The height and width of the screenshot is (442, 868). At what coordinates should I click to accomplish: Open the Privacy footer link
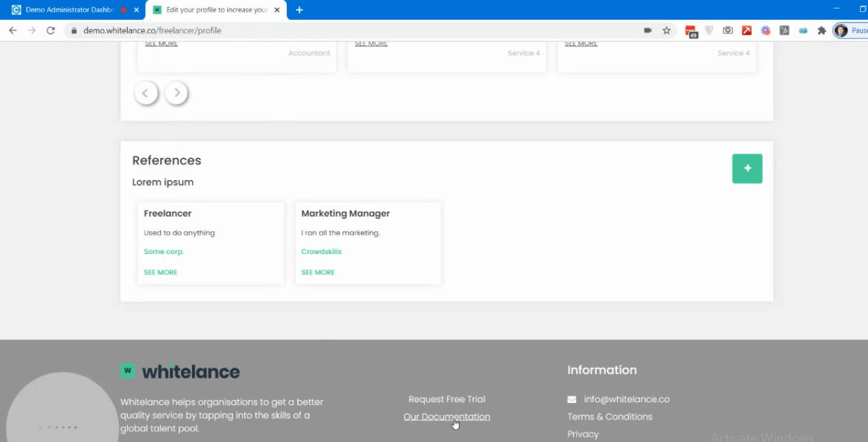[583, 434]
